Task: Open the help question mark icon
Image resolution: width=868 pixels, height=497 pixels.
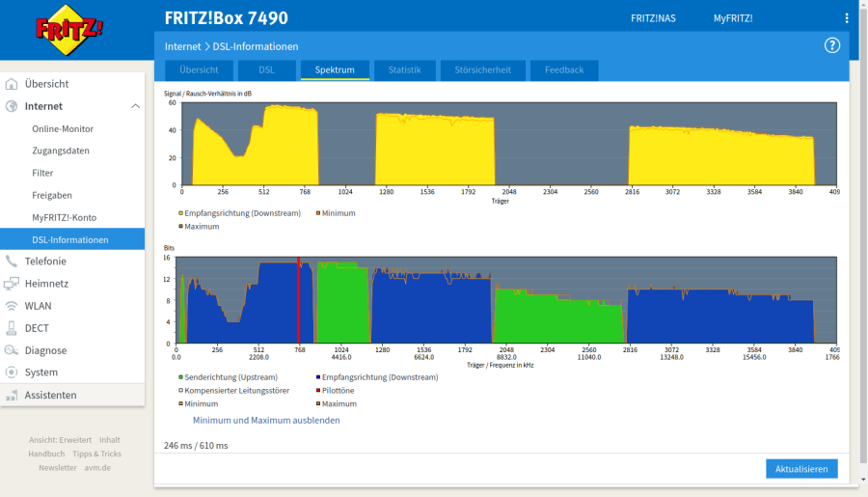Action: (x=832, y=45)
